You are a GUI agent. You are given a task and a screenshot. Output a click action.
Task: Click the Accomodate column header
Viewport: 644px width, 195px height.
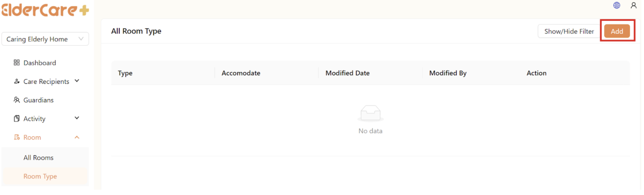(241, 73)
